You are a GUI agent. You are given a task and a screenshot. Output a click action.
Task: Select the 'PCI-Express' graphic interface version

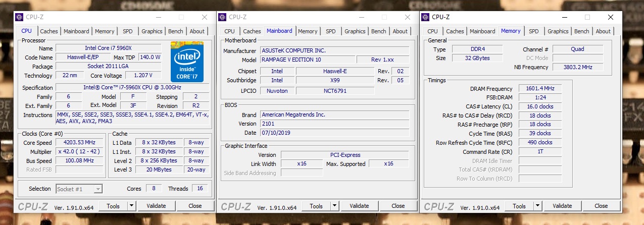[345, 155]
